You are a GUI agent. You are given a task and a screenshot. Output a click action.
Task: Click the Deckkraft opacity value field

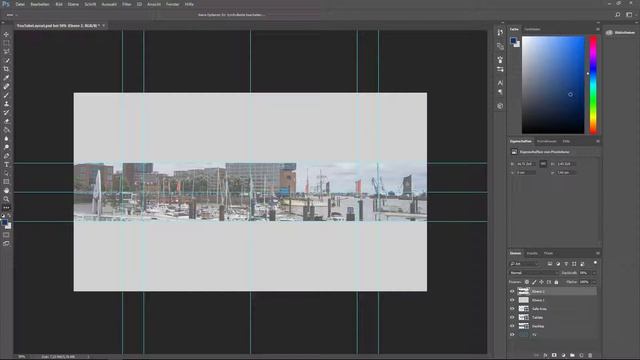pyautogui.click(x=584, y=273)
